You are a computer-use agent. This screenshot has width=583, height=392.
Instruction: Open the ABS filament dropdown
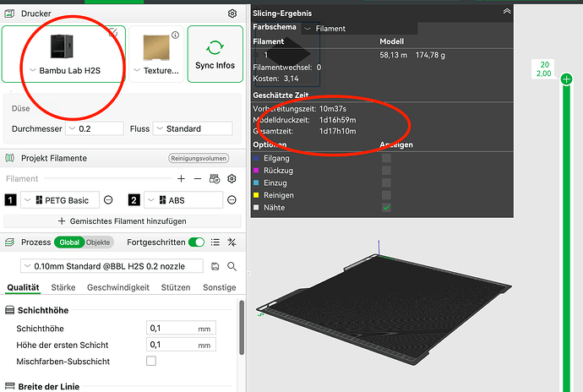tap(183, 200)
